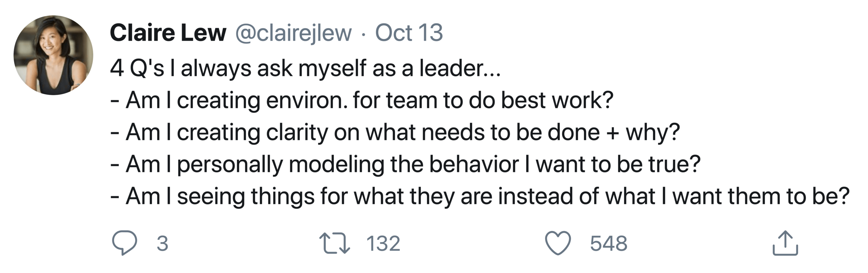This screenshot has width=868, height=273.
Task: Click the line '4 Q's I always ask myself'
Action: tap(305, 68)
